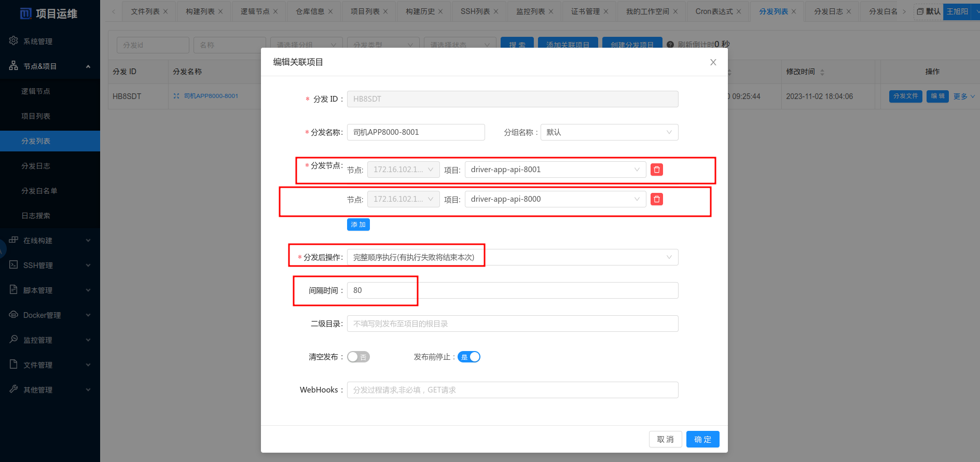Delete the driver-app-api-8000 node row
The height and width of the screenshot is (462, 980).
[656, 199]
